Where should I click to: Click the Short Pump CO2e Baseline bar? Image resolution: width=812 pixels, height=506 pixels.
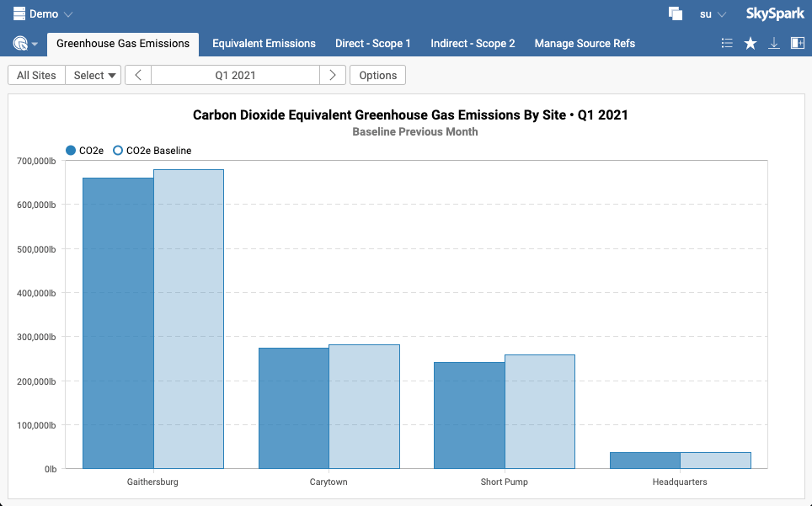(540, 412)
